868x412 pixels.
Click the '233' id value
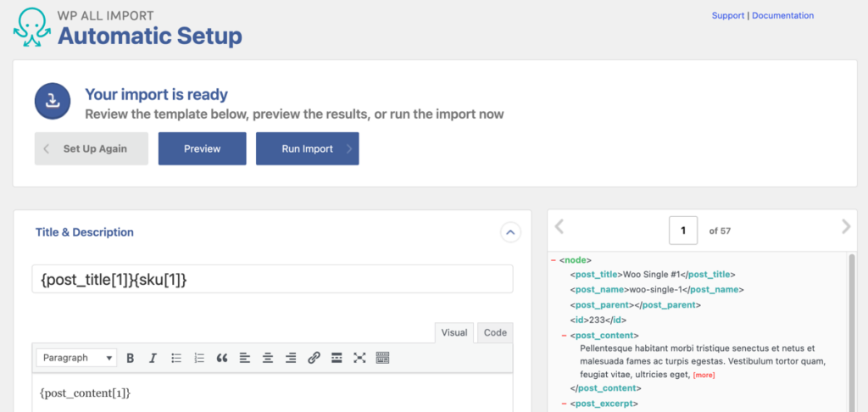pyautogui.click(x=598, y=320)
